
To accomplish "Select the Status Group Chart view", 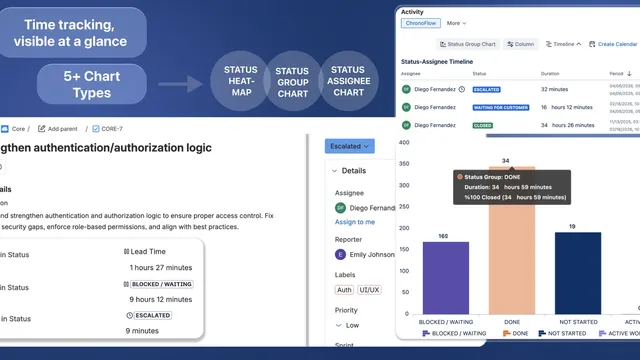I will click(x=467, y=44).
